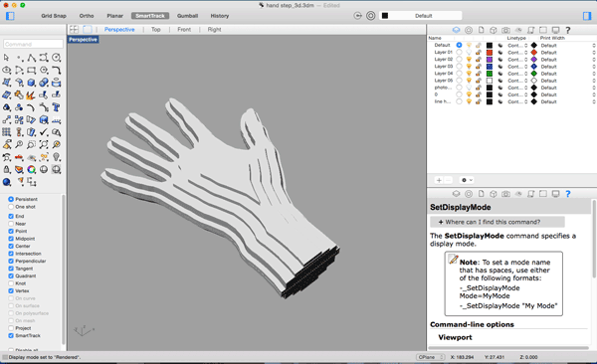Viewport: 597px width, 364px height.
Task: Toggle the light bulb visibility of Layer 01
Action: pos(469,52)
